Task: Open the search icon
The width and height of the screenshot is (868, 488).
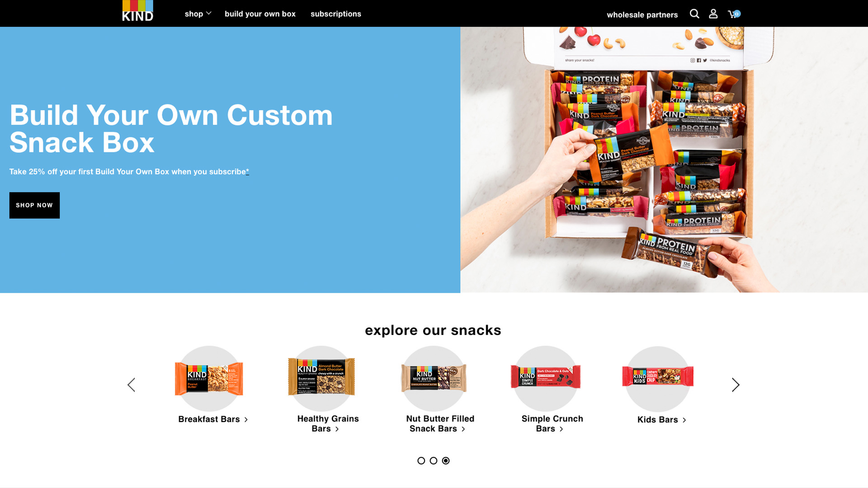Action: 694,14
